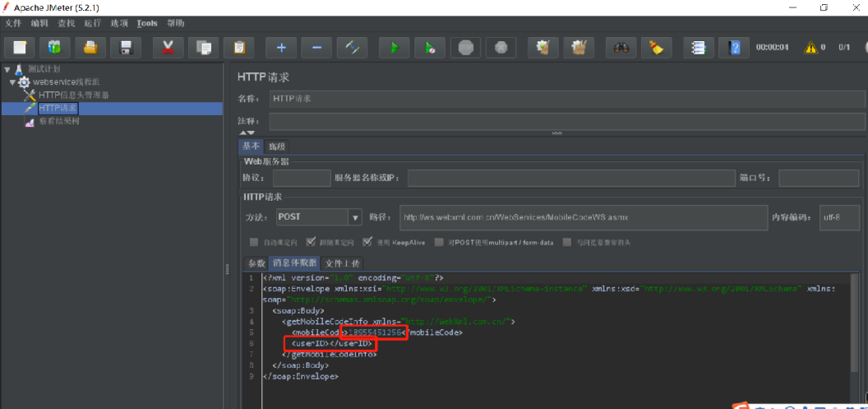Cut the selected element with scissors icon
The width and height of the screenshot is (868, 409).
click(x=169, y=48)
